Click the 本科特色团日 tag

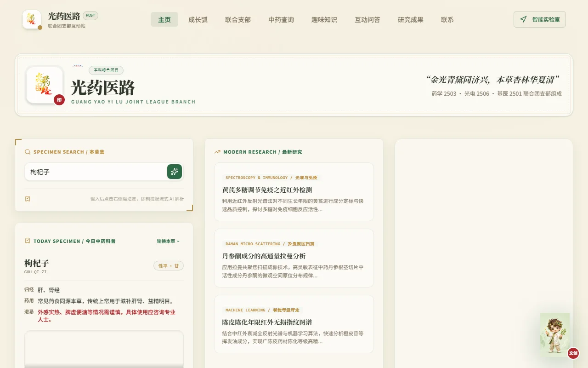(106, 70)
